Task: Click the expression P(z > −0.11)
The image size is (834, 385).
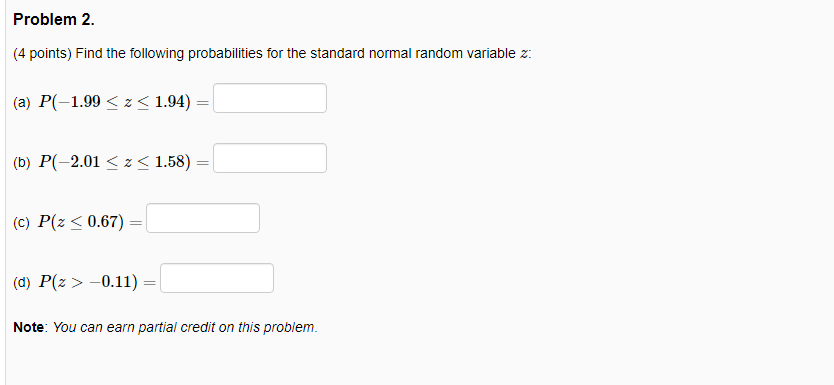Action: click(x=88, y=282)
